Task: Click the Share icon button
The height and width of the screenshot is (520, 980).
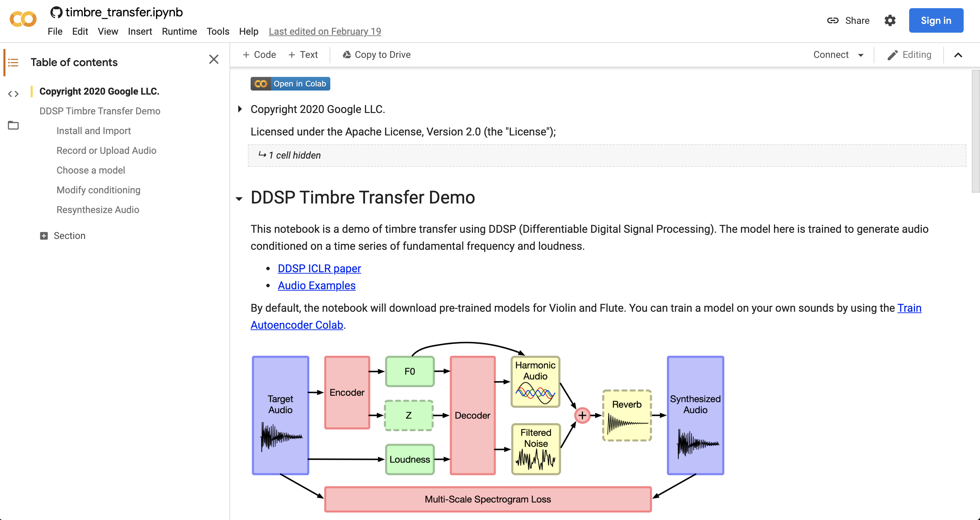Action: click(834, 20)
